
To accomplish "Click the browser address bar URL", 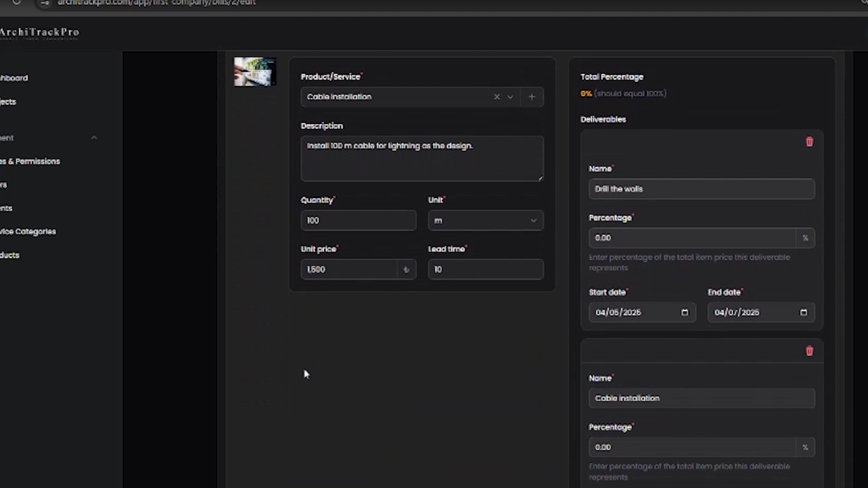I will pyautogui.click(x=157, y=3).
